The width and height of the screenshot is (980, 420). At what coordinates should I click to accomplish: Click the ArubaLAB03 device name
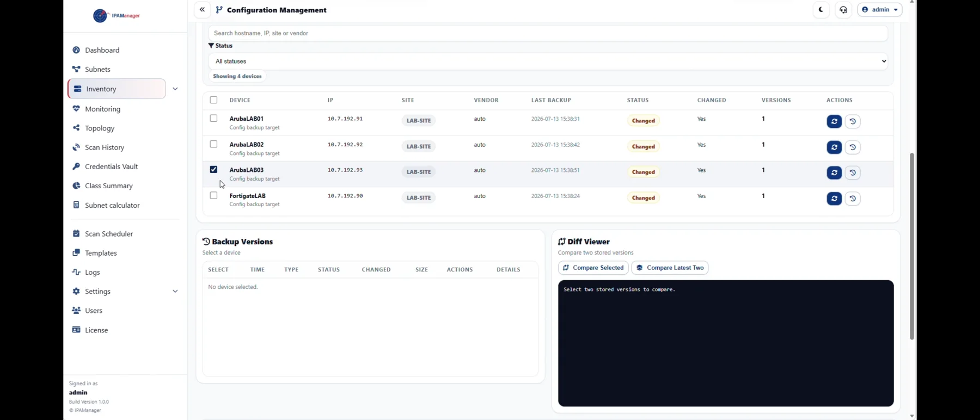pos(247,170)
